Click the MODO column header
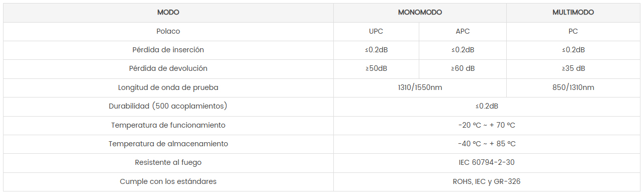Screen dimensions: 644x195 point(168,13)
